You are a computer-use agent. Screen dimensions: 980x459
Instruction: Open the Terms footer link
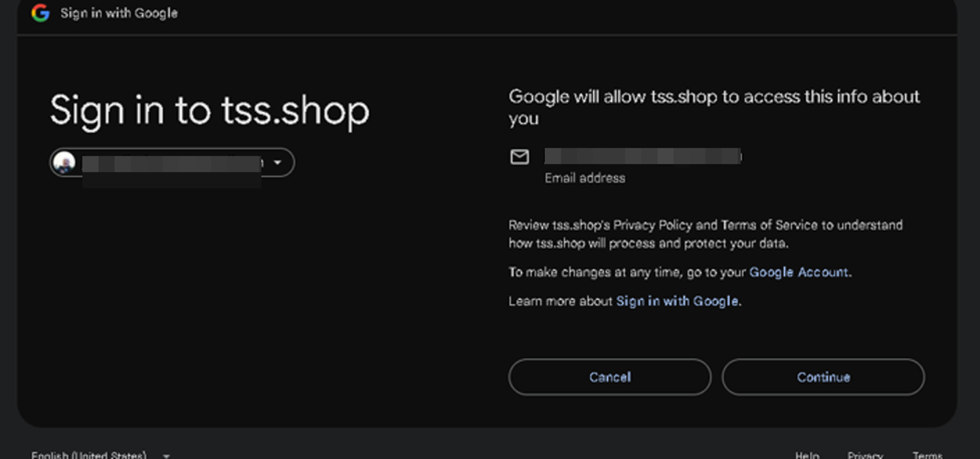tap(927, 455)
